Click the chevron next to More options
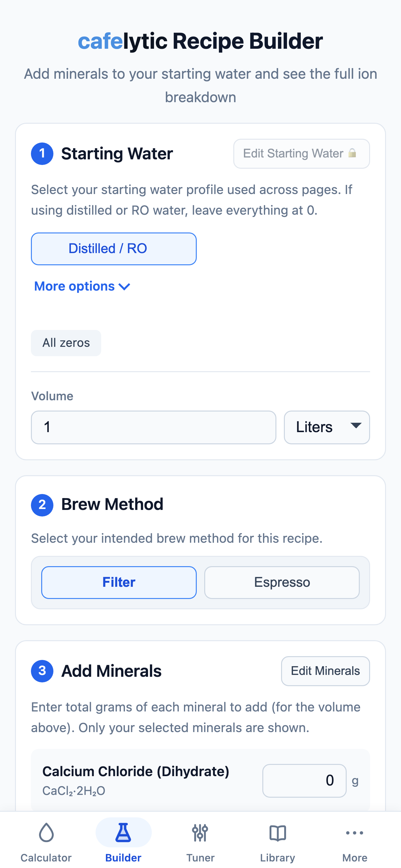The image size is (401, 868). point(125,287)
